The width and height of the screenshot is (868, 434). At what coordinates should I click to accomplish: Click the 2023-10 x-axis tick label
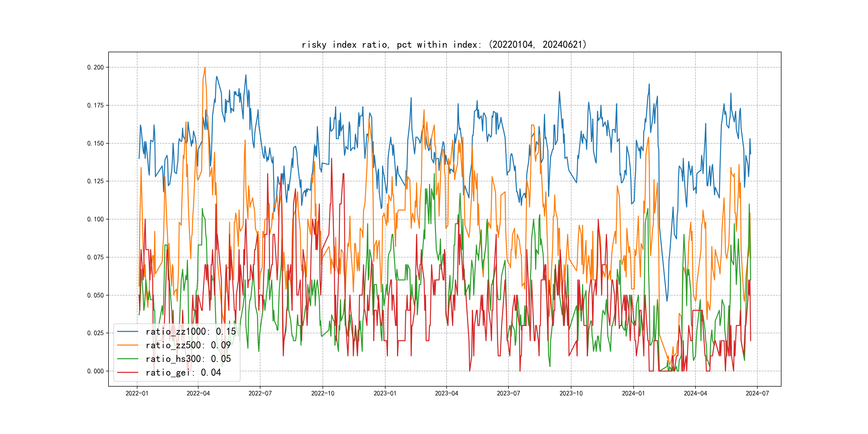click(571, 393)
